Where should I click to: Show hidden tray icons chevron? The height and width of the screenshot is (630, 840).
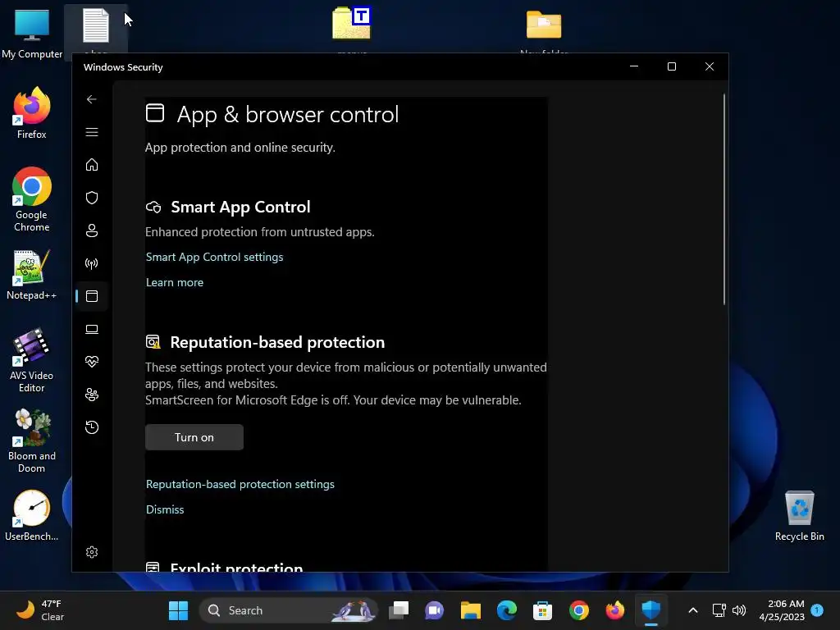pyautogui.click(x=692, y=610)
